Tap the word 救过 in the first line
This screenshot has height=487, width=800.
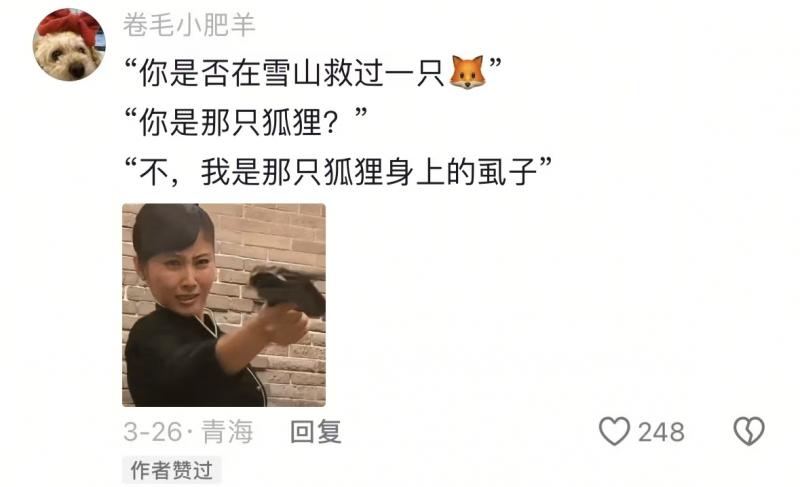pyautogui.click(x=353, y=72)
